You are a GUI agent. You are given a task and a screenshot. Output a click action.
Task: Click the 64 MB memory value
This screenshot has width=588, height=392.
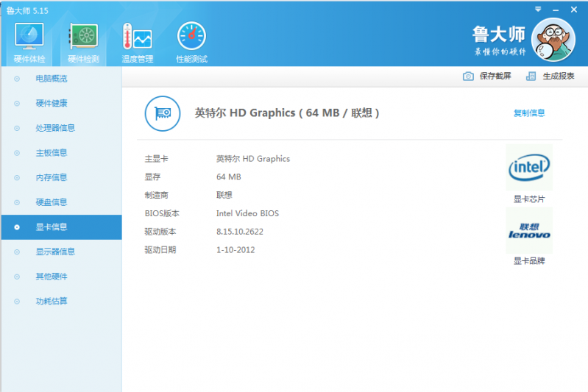point(229,177)
